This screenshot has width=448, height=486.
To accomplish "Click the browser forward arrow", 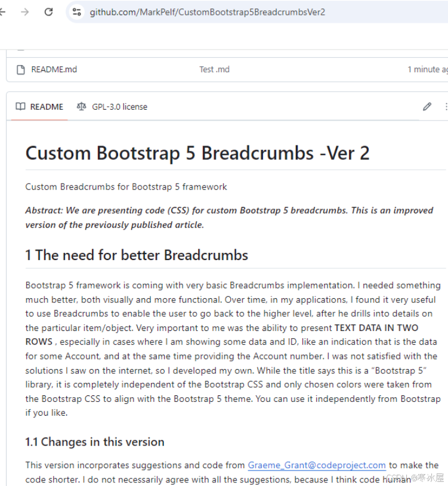I will (25, 12).
